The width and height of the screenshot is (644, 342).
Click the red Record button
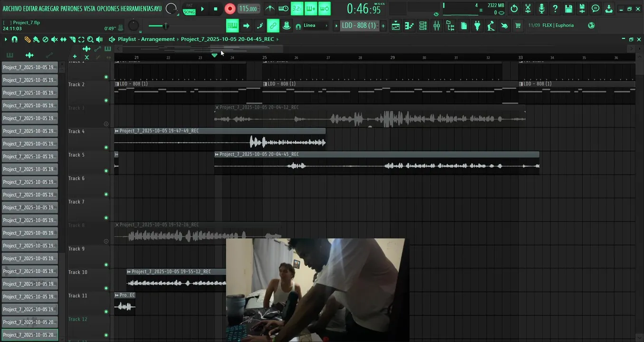click(x=230, y=9)
